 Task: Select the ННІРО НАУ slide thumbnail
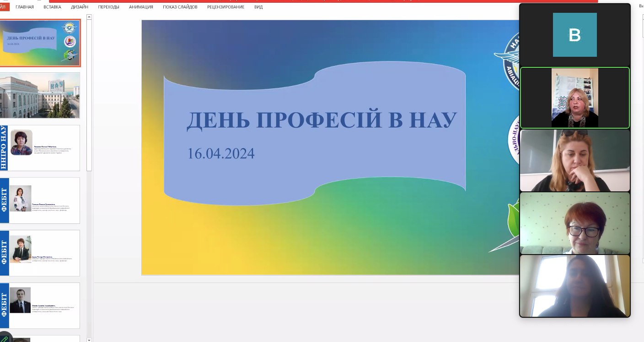[40, 148]
